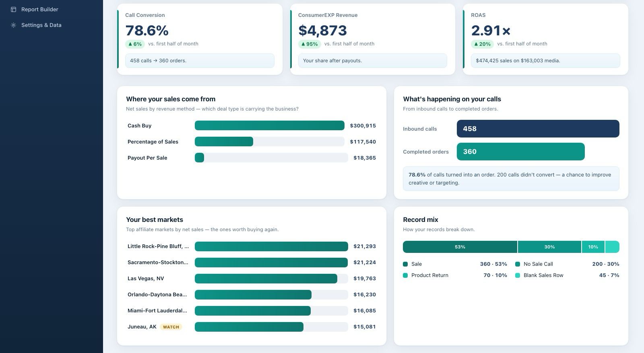Image resolution: width=644 pixels, height=353 pixels.
Task: Click the ROAS 20% increase badge
Action: click(482, 44)
